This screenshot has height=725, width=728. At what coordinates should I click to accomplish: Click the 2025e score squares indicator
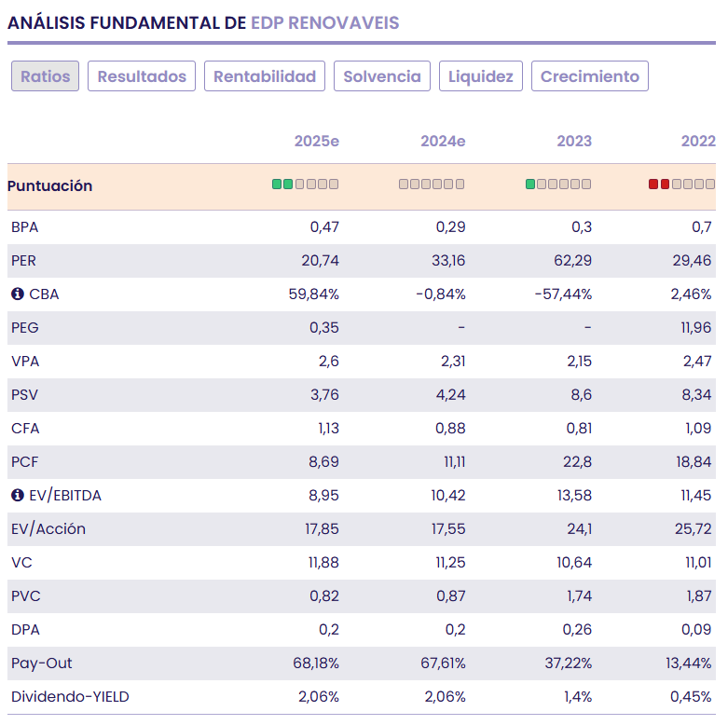(x=305, y=185)
